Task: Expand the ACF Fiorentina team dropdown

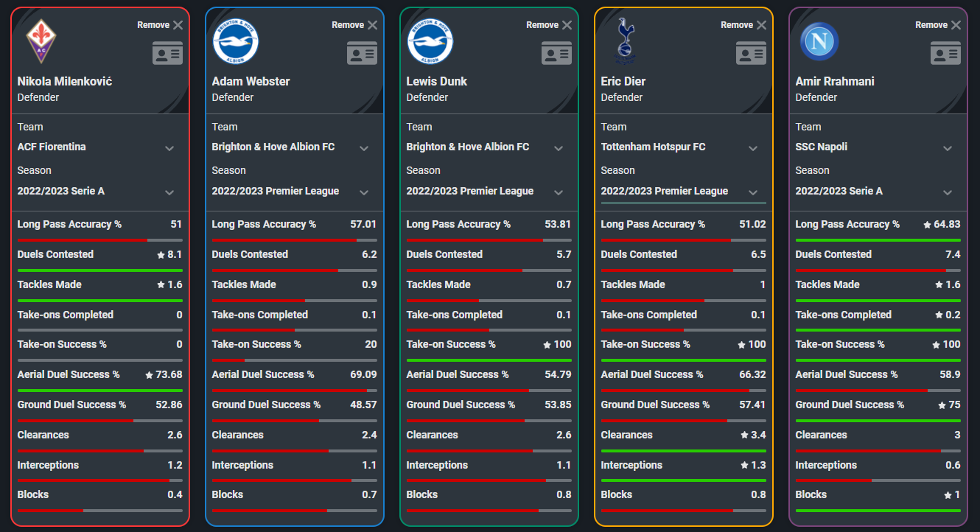Action: pos(100,147)
